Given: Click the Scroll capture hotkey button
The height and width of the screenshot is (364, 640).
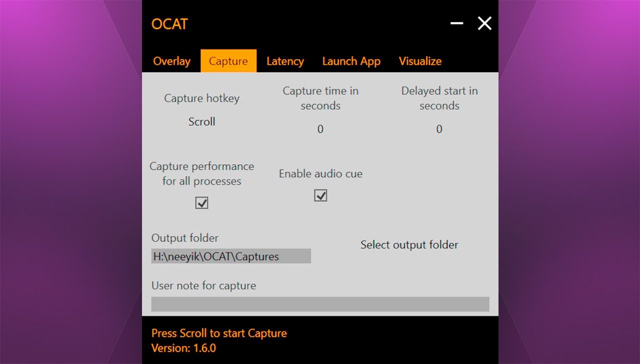Looking at the screenshot, I should 201,122.
